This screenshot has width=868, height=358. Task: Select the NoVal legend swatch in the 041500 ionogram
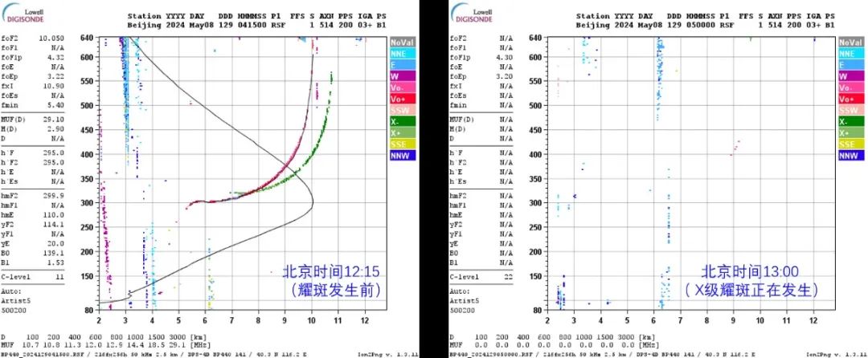tap(403, 43)
